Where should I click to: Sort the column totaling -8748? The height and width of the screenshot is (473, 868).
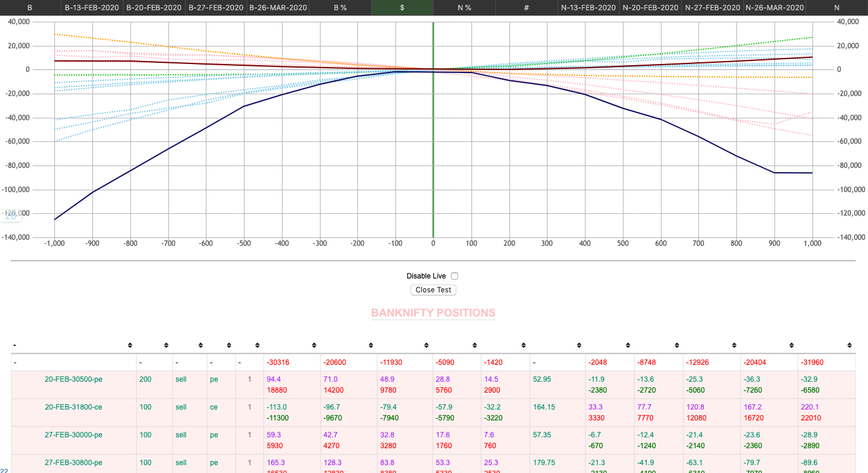(x=676, y=346)
